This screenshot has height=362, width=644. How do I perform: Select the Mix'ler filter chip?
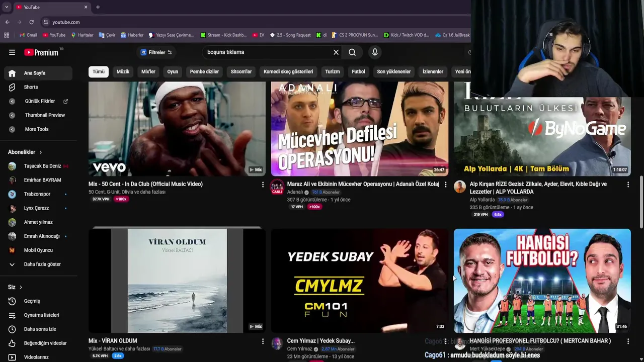(x=148, y=71)
